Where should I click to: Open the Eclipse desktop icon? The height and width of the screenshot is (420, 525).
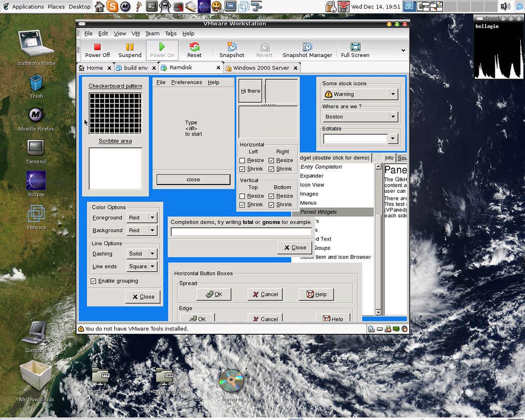click(36, 180)
